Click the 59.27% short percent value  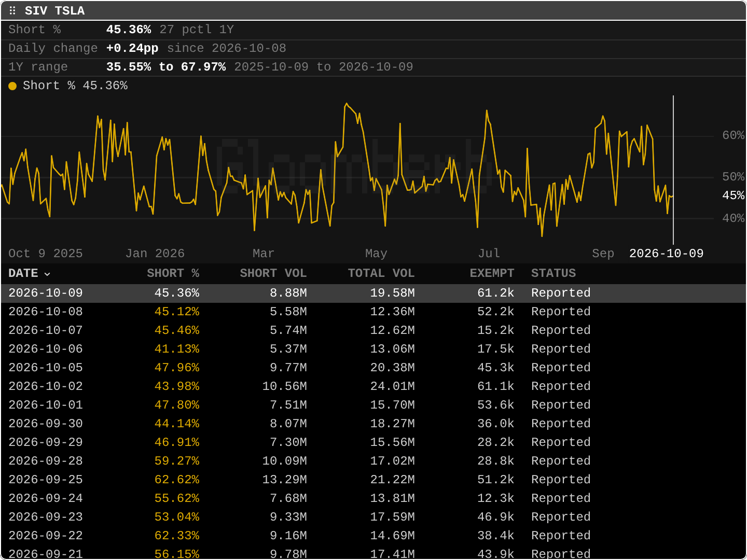point(177,461)
